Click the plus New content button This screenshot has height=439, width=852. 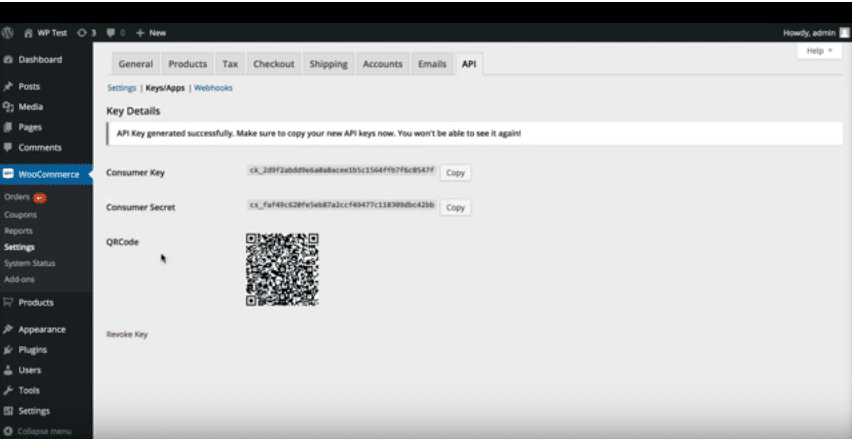(x=151, y=33)
